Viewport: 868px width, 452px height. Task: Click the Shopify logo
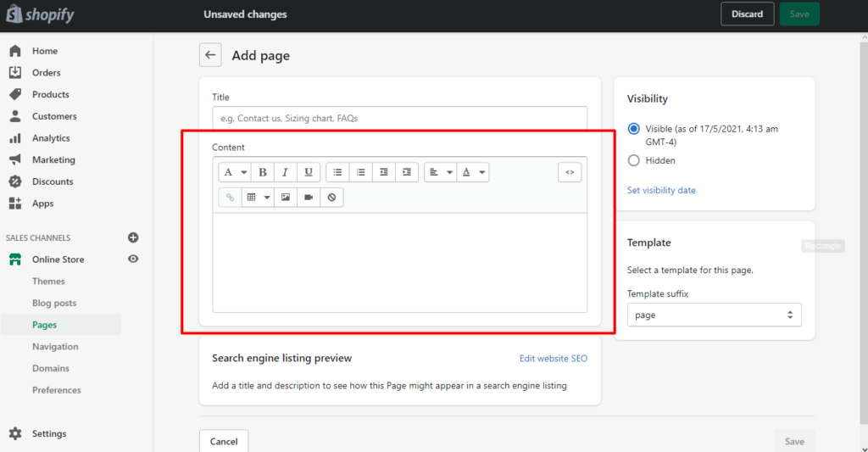click(x=40, y=14)
